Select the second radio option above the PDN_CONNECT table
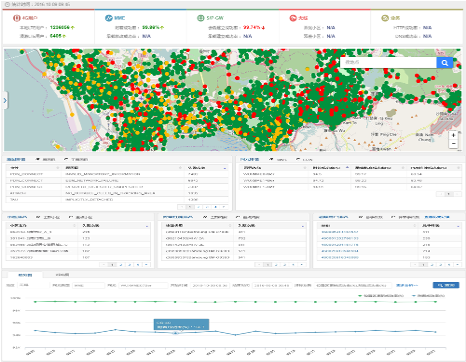The image size is (466, 362). pyautogui.click(x=66, y=159)
